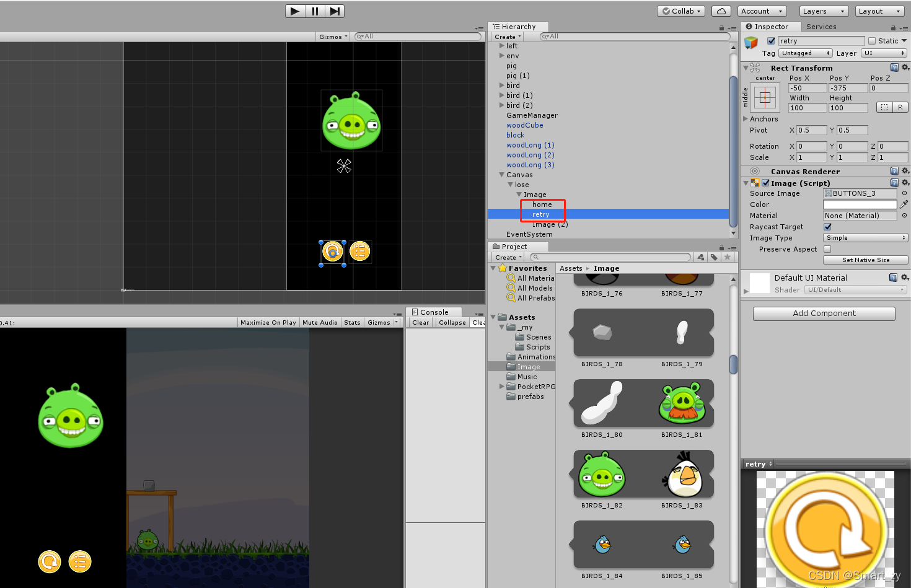Click the Add Component button
Screen dimensions: 911x588
pyautogui.click(x=824, y=314)
